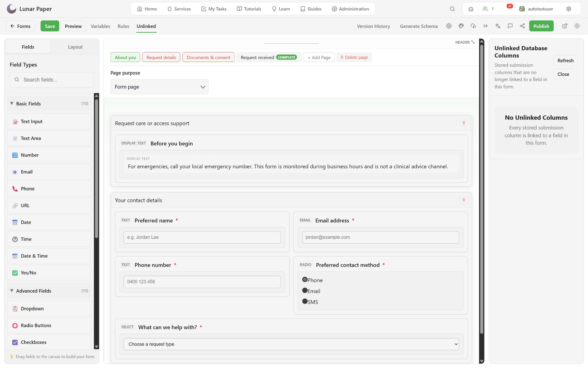Screen dimensions: 588x368
Task: Open the Documents & consent page tab
Action: [x=208, y=57]
